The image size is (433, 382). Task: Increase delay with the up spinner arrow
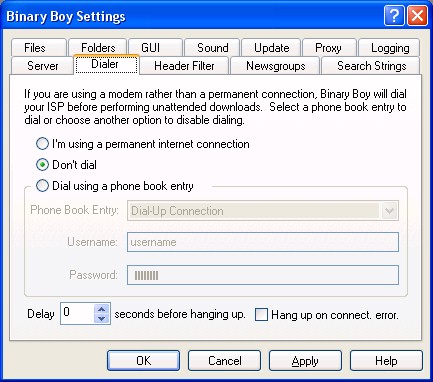coord(102,309)
